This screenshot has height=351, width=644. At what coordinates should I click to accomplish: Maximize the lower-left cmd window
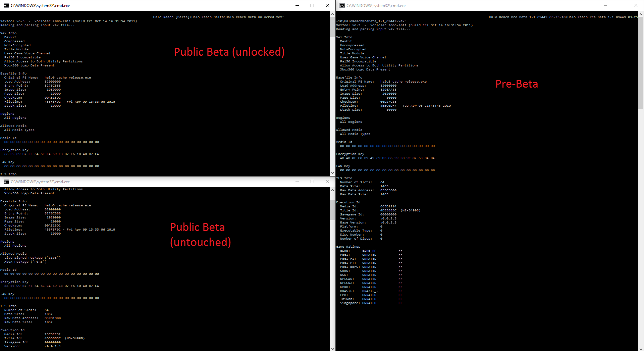[x=312, y=182]
